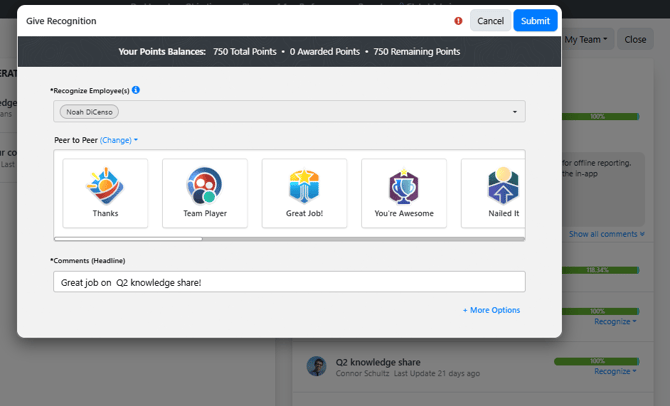
Task: Click the red error alert icon
Action: 458,21
